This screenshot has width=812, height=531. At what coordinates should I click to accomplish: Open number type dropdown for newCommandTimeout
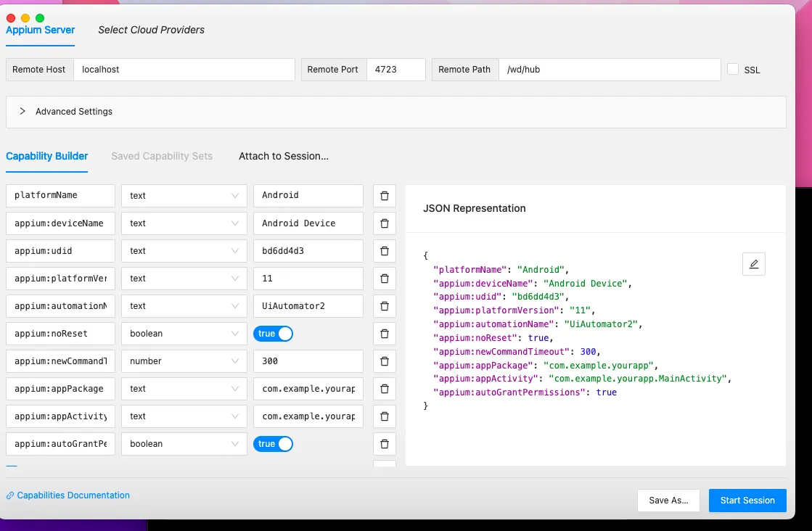click(184, 361)
